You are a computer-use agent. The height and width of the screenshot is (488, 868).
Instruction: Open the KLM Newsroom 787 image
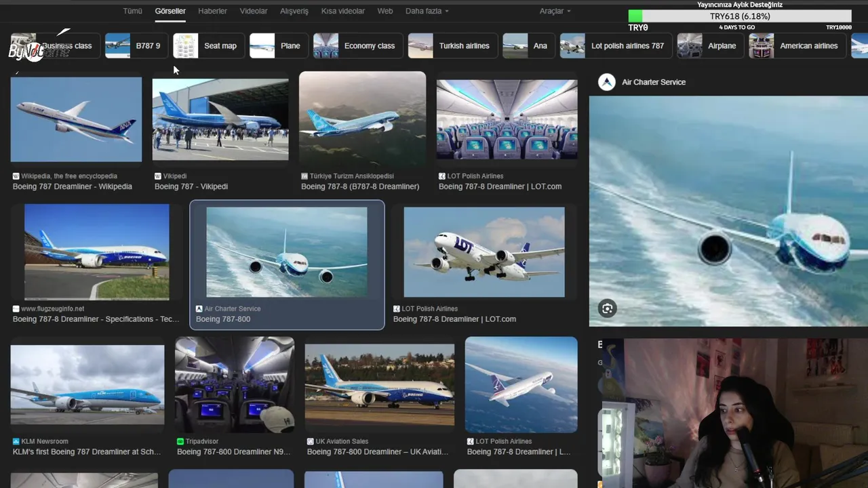tap(87, 385)
